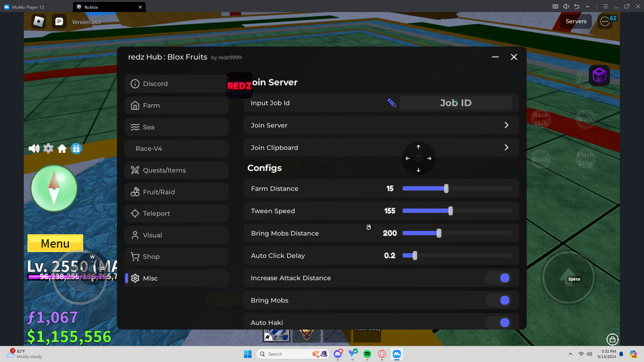Image resolution: width=644 pixels, height=362 pixels.
Task: Open Roblox three-dots menu with 62 badge
Action: click(605, 21)
